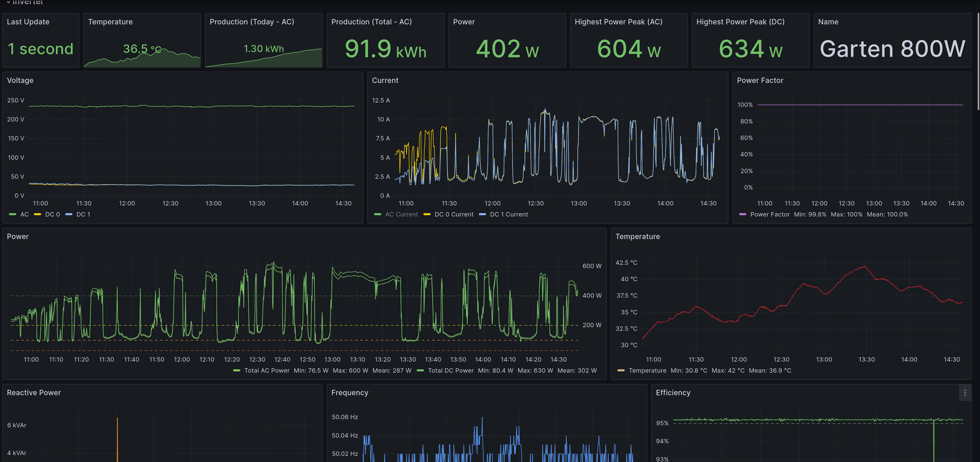980x462 pixels.
Task: Click the Power Factor legend color marker
Action: 742,214
